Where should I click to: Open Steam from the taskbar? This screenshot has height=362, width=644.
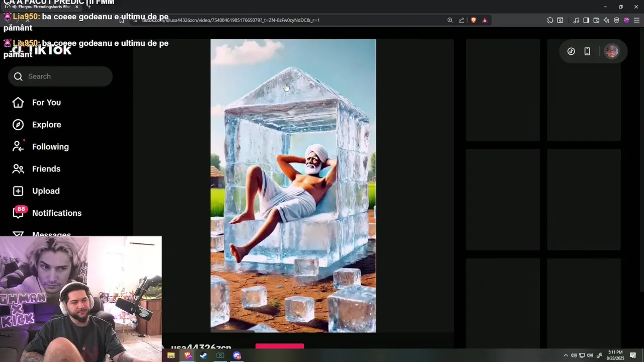pyautogui.click(x=204, y=355)
